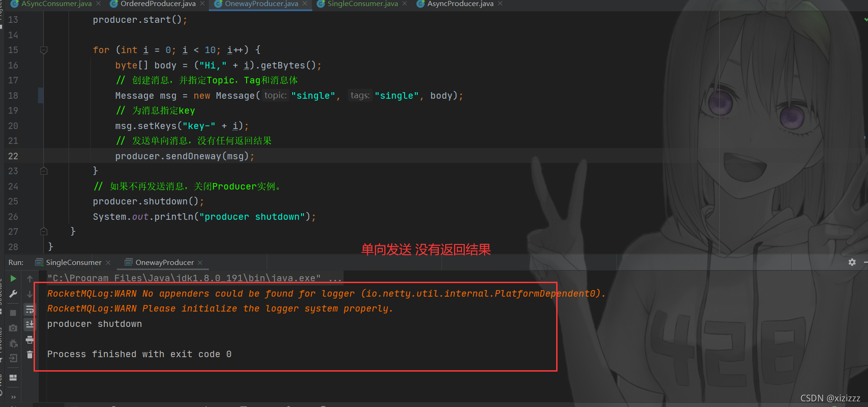Screen dimensions: 868x407
Task: Toggle scroll to end of console
Action: click(x=30, y=324)
